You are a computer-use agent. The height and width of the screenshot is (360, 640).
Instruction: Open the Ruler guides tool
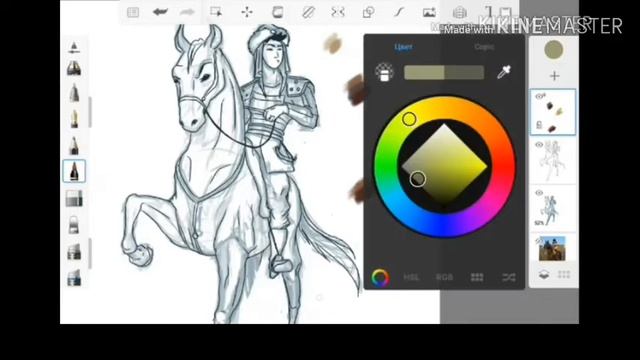pos(308,12)
